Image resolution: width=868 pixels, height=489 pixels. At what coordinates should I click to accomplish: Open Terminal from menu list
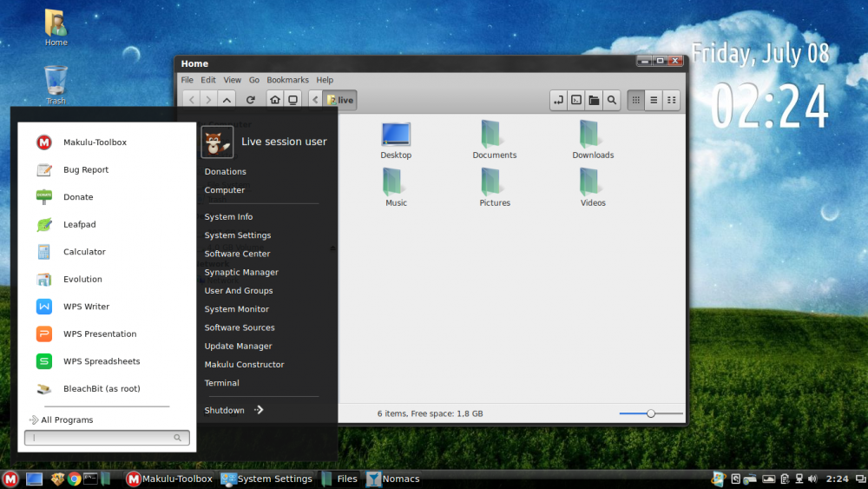point(221,383)
